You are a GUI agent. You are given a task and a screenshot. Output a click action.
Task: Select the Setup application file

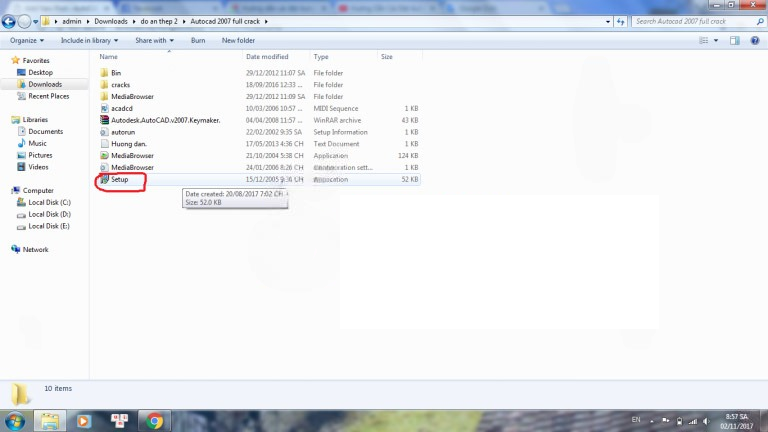pyautogui.click(x=119, y=179)
